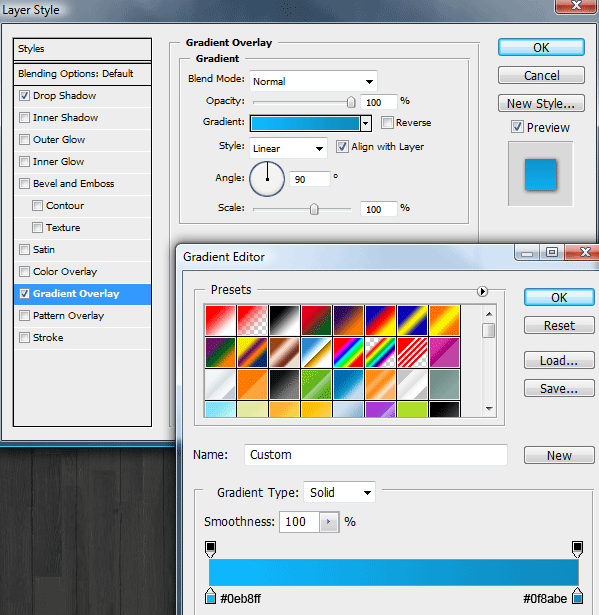599x615 pixels.
Task: Open the Blend Mode dropdown
Action: click(x=313, y=81)
